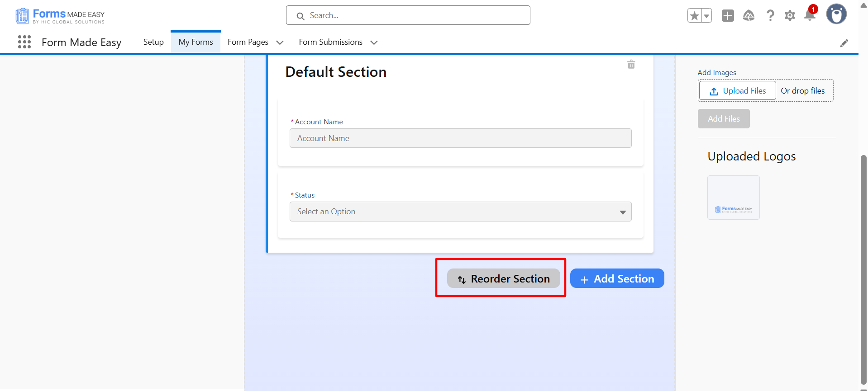Image resolution: width=868 pixels, height=391 pixels.
Task: Expand the Form Pages chevron menu
Action: (x=280, y=42)
